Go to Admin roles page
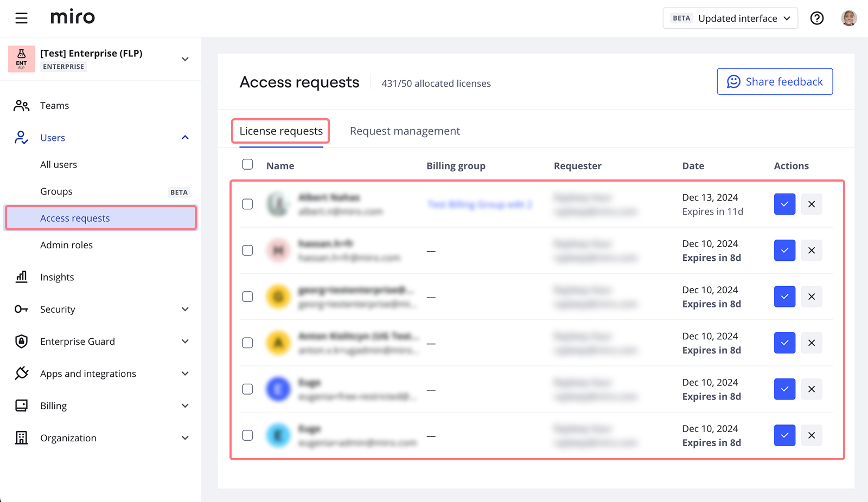The height and width of the screenshot is (502, 868). (x=66, y=245)
